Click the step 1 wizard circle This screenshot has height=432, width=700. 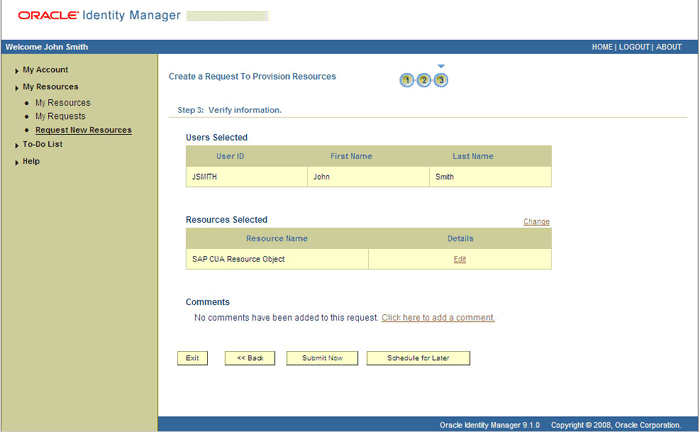pyautogui.click(x=406, y=80)
